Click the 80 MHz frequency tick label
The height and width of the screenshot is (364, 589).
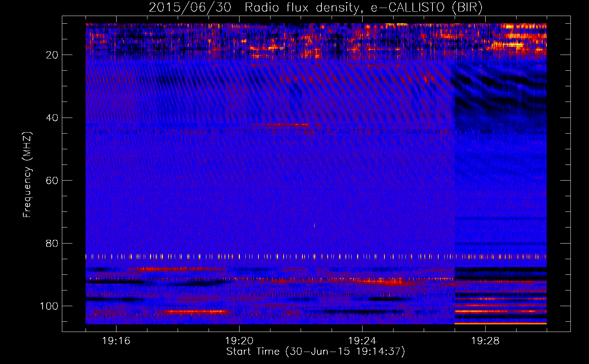coord(52,244)
